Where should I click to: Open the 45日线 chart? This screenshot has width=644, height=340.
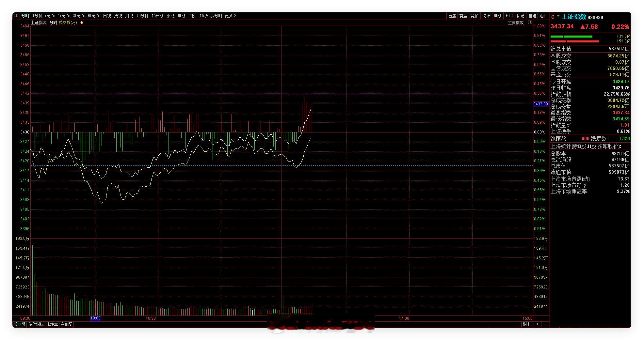click(x=157, y=16)
